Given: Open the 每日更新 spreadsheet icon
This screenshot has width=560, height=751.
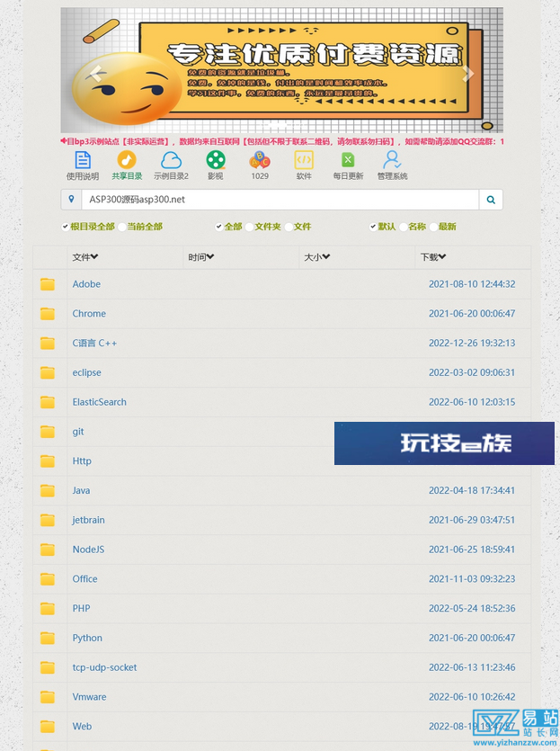Looking at the screenshot, I should pos(348,160).
